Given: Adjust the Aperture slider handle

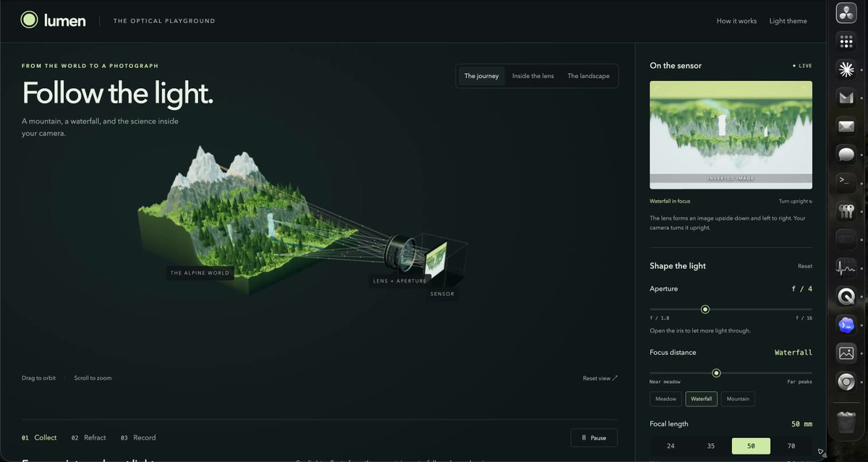Looking at the screenshot, I should tap(705, 309).
